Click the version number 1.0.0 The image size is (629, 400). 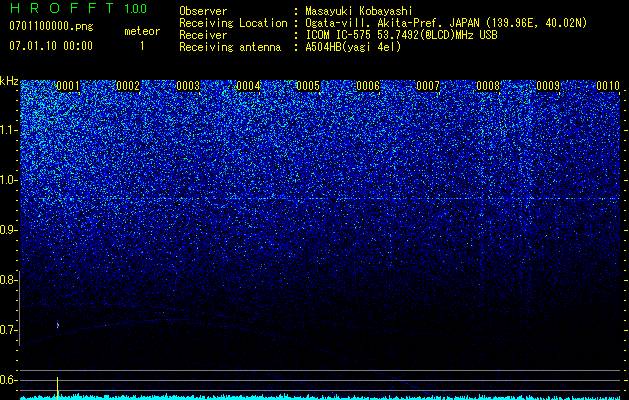pyautogui.click(x=135, y=9)
